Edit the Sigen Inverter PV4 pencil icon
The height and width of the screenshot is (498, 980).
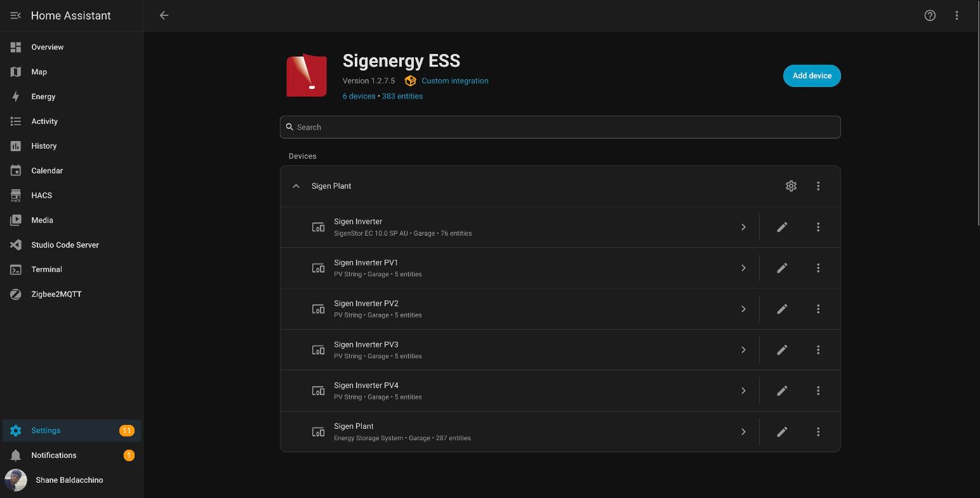point(782,391)
